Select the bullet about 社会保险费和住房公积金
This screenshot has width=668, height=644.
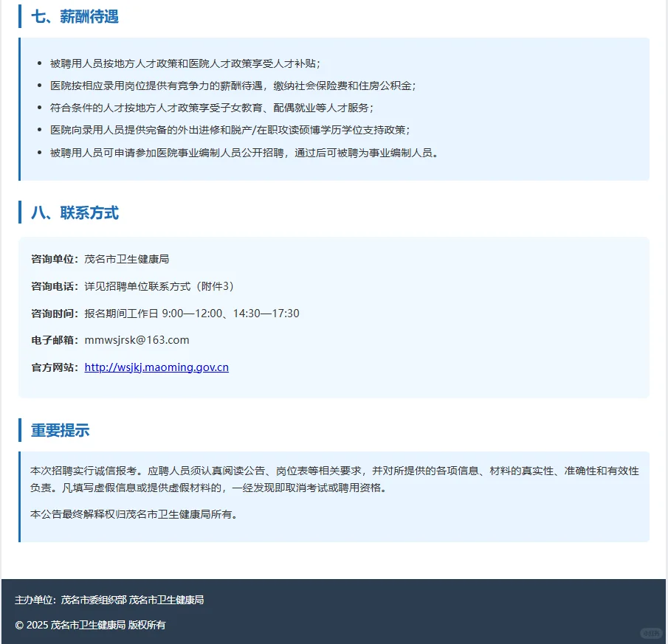tap(233, 86)
